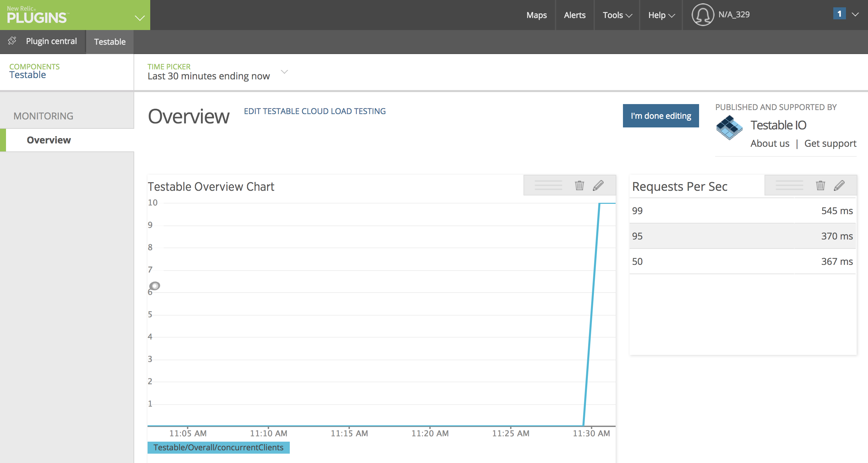Click the 545 ms value

[x=837, y=211]
